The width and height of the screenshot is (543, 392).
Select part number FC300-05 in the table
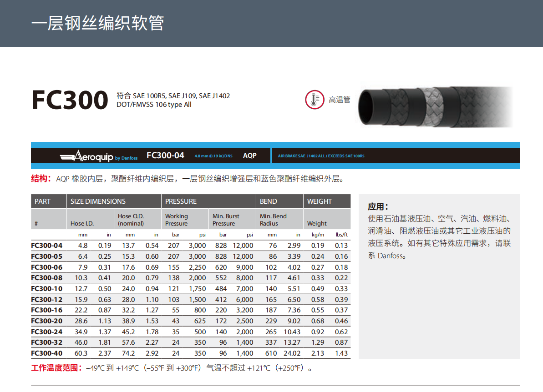pyautogui.click(x=47, y=256)
